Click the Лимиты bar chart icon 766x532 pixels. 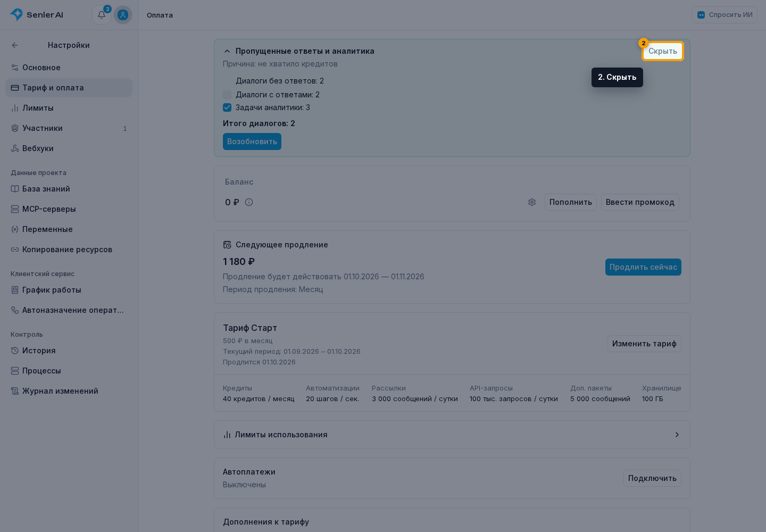[x=15, y=108]
